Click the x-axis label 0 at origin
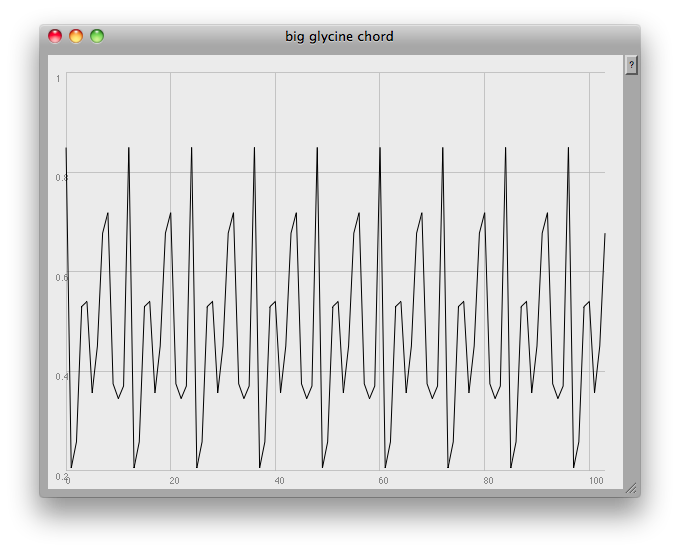The image size is (680, 552). point(68,482)
